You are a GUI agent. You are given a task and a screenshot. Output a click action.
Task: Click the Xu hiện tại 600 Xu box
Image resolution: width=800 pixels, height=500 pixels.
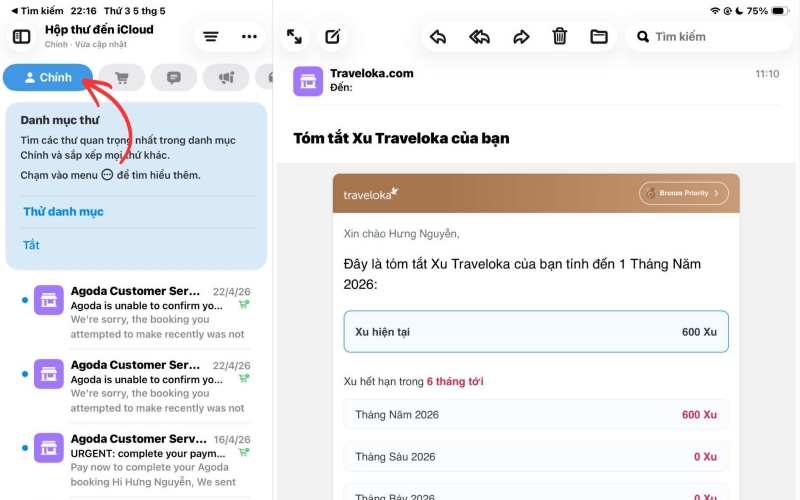tap(536, 332)
